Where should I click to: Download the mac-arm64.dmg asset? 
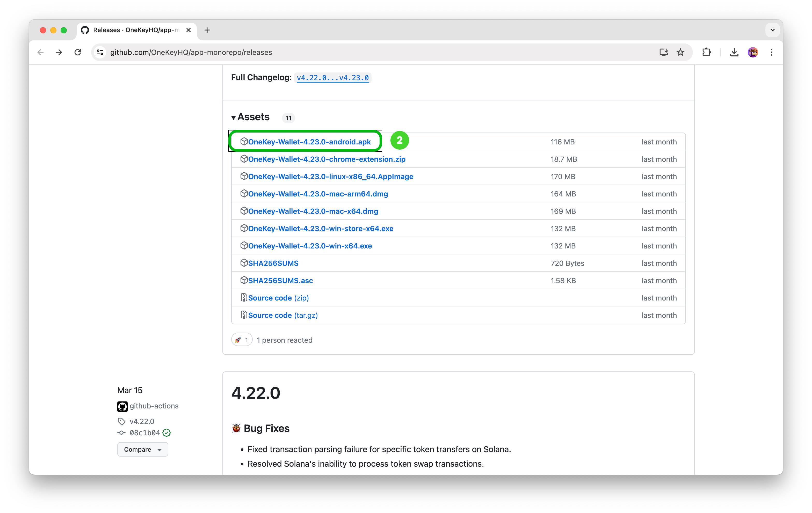[x=318, y=194]
